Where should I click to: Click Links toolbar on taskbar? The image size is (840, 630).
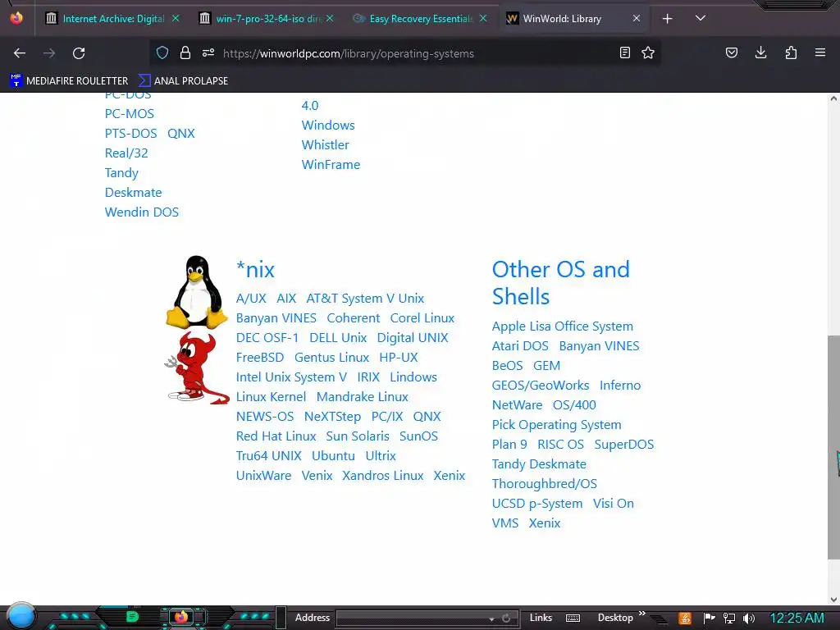click(541, 618)
